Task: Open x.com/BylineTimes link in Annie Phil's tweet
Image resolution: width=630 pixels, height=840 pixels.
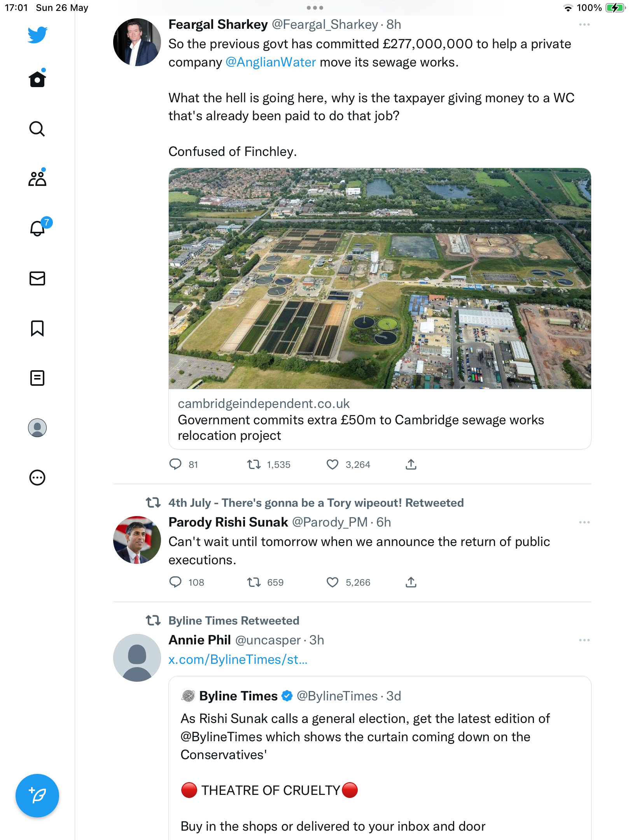Action: (238, 660)
